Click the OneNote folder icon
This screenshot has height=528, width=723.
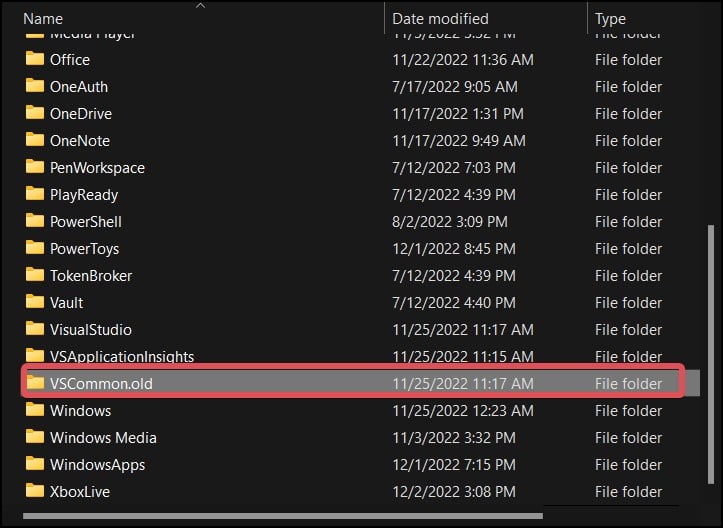pyautogui.click(x=35, y=140)
